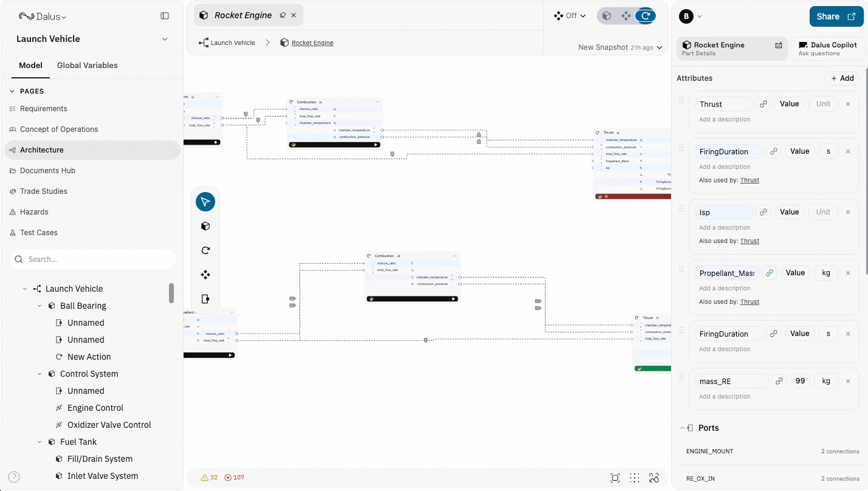Click the edit icon on Rocket Engine card
This screenshot has width=868, height=491.
click(779, 45)
